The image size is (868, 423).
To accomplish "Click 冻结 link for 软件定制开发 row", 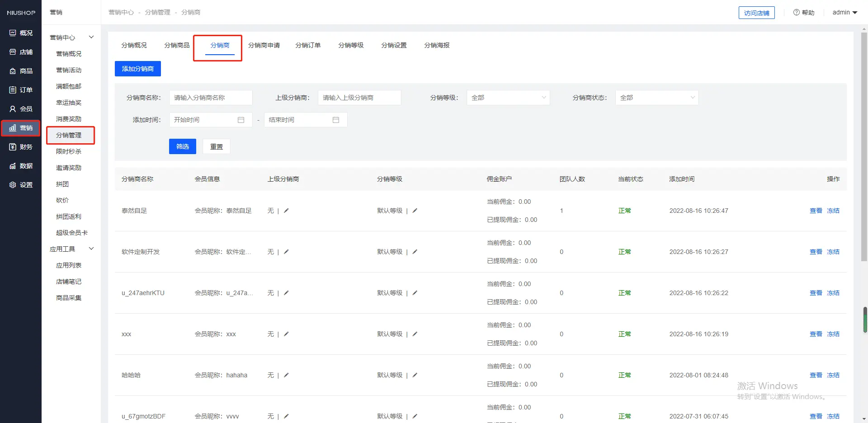I will [x=833, y=252].
